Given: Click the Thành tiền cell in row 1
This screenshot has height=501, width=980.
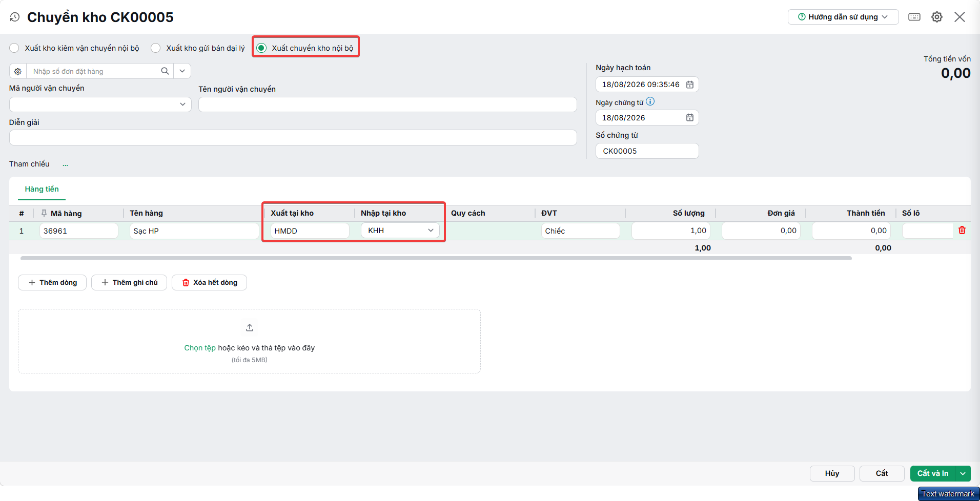Looking at the screenshot, I should click(x=851, y=231).
